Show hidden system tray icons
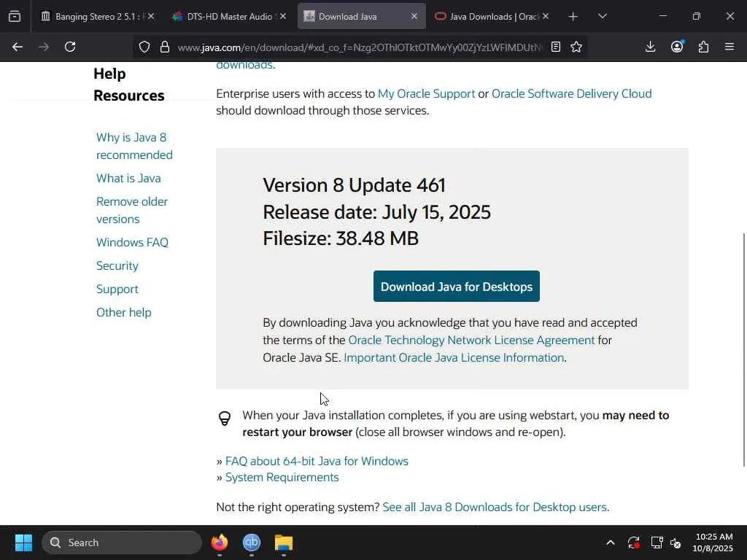The height and width of the screenshot is (560, 747). (611, 542)
